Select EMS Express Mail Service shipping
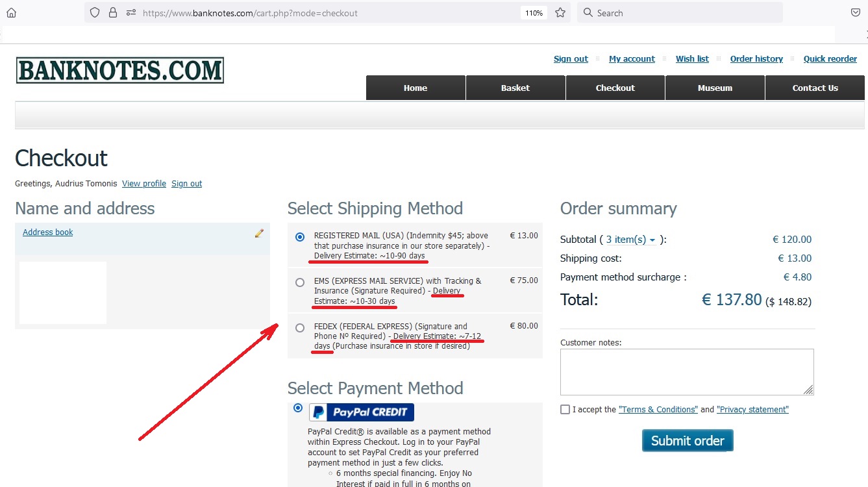The image size is (868, 487). pos(299,282)
